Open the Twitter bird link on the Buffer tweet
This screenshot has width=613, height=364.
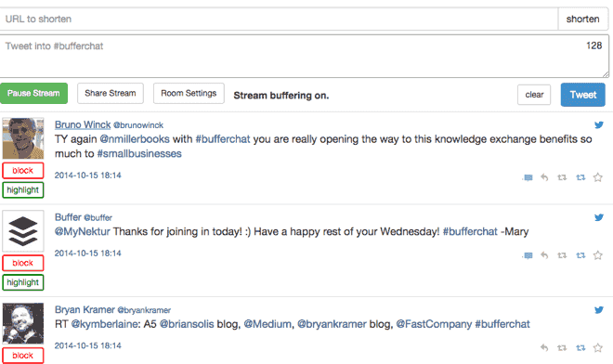tap(599, 217)
